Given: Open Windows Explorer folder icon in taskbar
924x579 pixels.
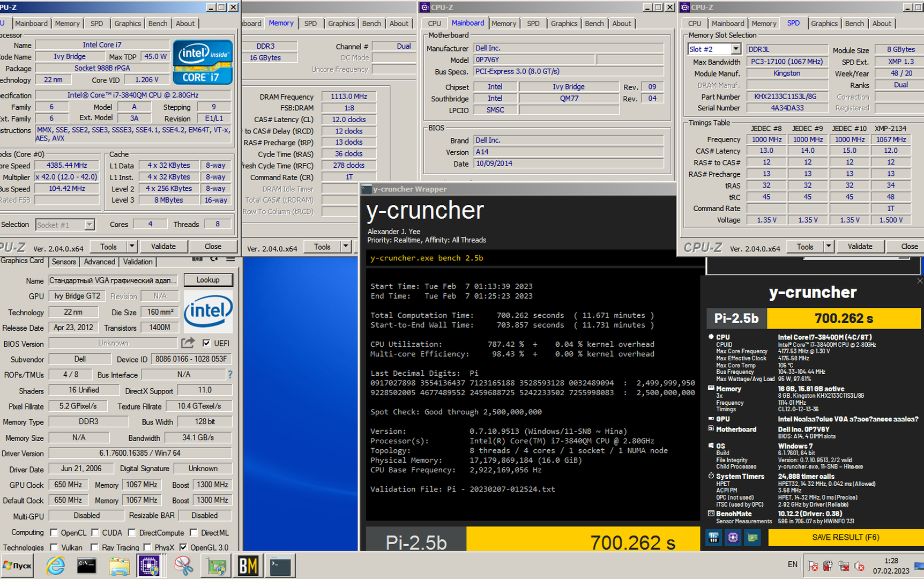Looking at the screenshot, I should point(119,566).
